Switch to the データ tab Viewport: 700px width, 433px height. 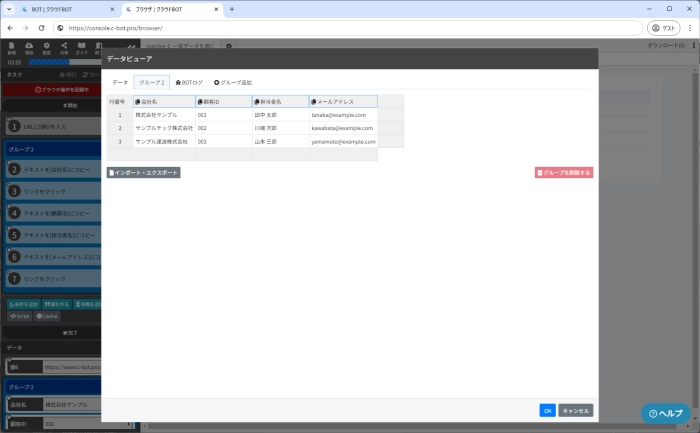(119, 82)
